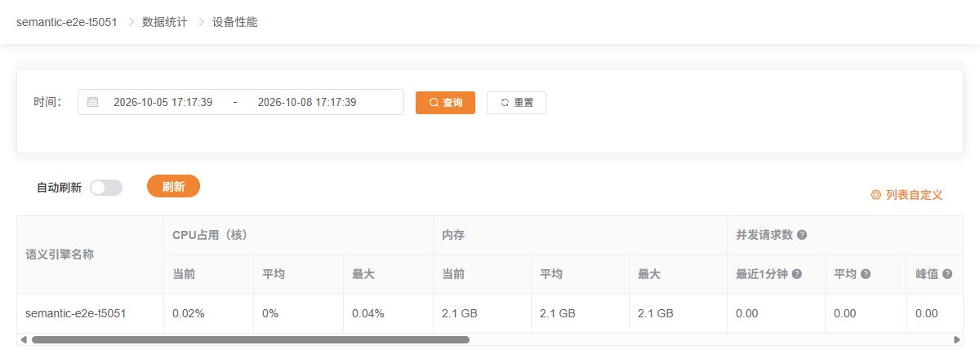Viewport: 980px width, 363px height.
Task: Click the CPU max value 0.04%
Action: [368, 313]
